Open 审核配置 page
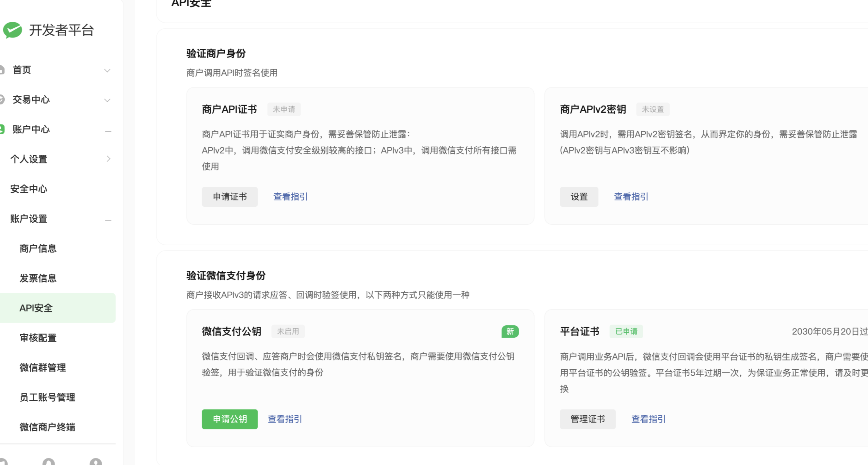Screen dimensions: 868x465 (38, 338)
